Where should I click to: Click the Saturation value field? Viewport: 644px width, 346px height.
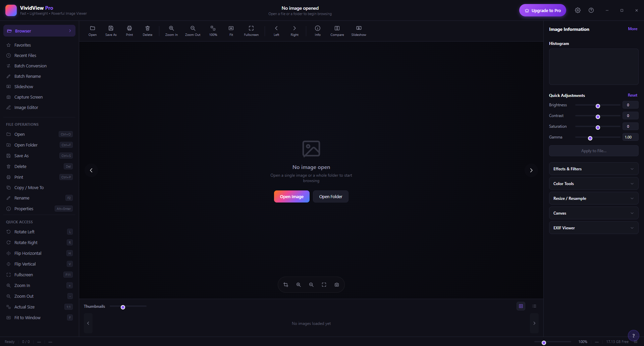(x=630, y=126)
